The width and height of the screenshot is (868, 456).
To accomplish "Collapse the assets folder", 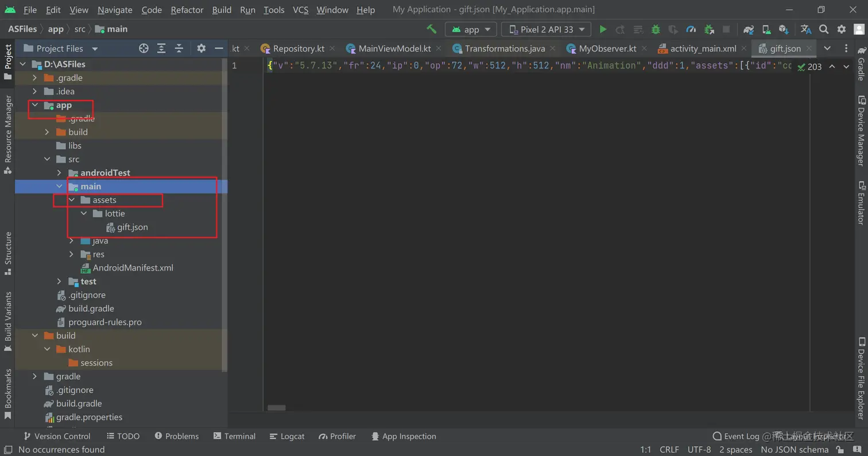I will point(72,200).
